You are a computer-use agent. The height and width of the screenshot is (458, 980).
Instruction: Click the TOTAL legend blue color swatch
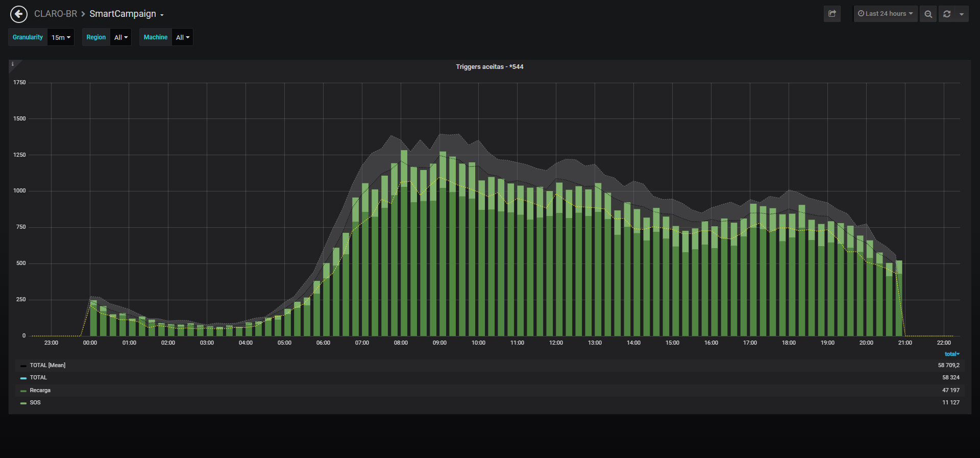click(x=23, y=378)
